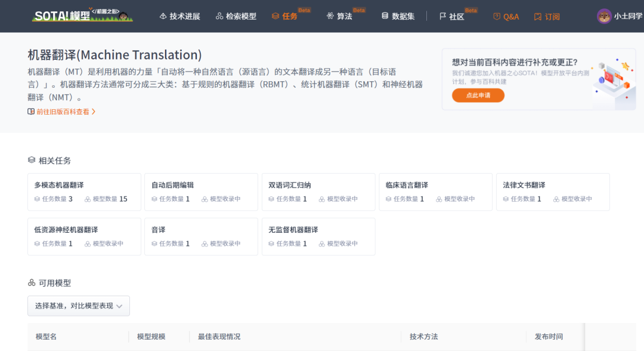Image resolution: width=644 pixels, height=351 pixels.
Task: Click the book icon beside 前往旧版百科查看
Action: tap(31, 112)
